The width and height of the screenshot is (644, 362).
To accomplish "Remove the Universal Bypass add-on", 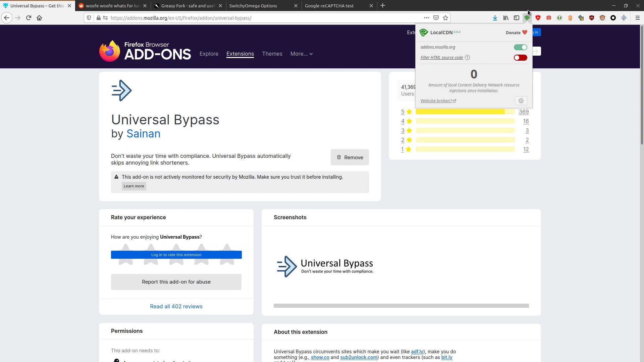I will tap(350, 158).
